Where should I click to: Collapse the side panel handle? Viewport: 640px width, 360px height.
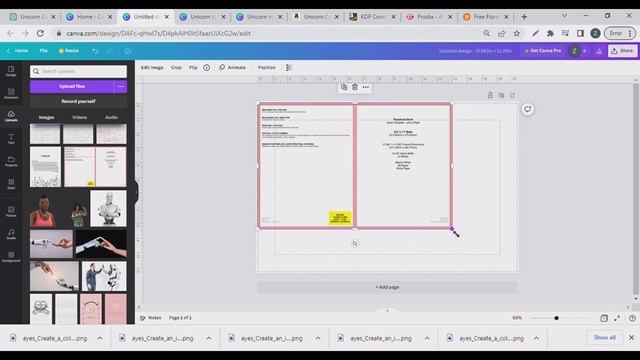pos(136,192)
